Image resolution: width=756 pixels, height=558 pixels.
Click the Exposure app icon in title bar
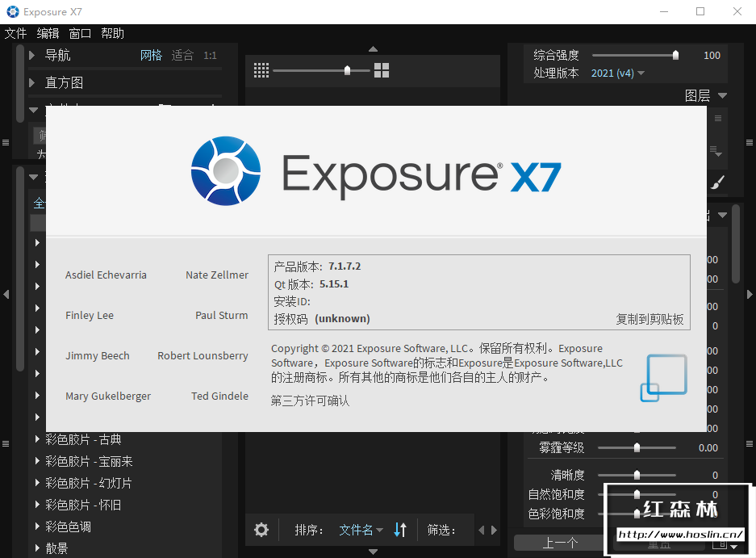click(x=13, y=11)
